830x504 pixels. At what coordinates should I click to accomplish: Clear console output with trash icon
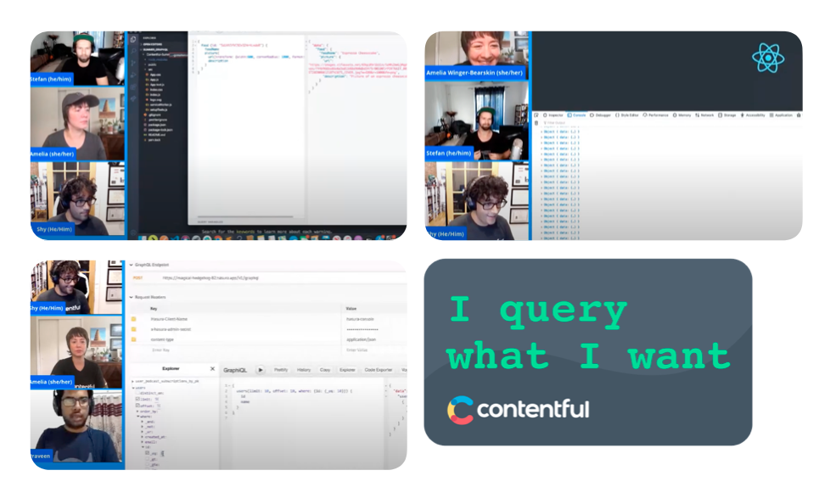point(536,123)
